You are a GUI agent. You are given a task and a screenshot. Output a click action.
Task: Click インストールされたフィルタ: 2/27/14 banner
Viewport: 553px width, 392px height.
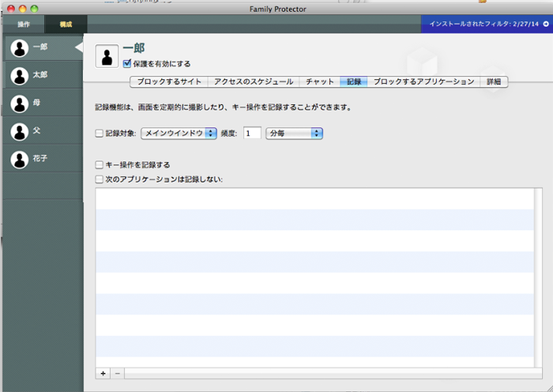487,24
